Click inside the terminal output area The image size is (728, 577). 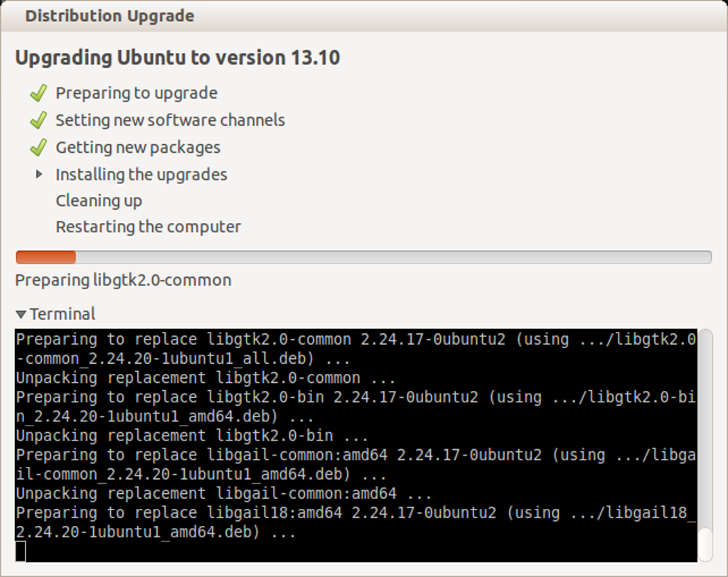pos(355,441)
